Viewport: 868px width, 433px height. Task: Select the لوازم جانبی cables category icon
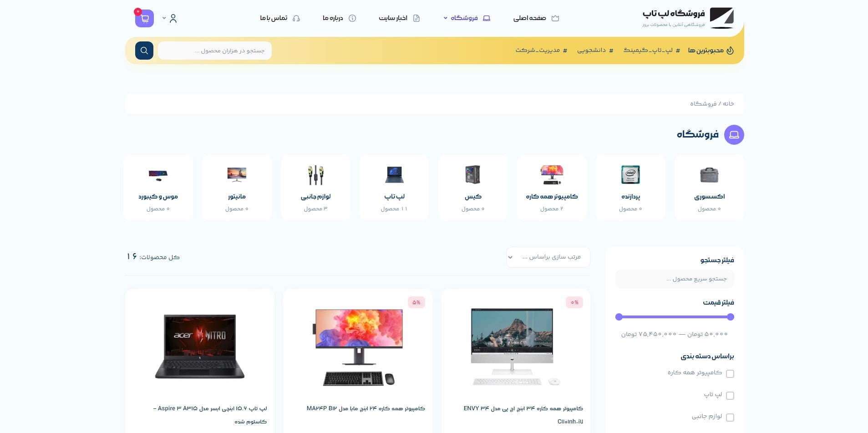point(315,175)
